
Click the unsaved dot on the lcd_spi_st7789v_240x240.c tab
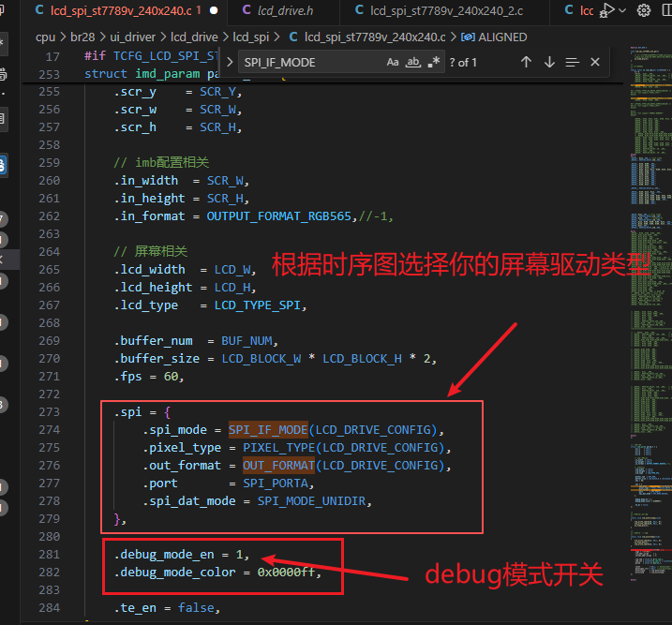pyautogui.click(x=214, y=10)
